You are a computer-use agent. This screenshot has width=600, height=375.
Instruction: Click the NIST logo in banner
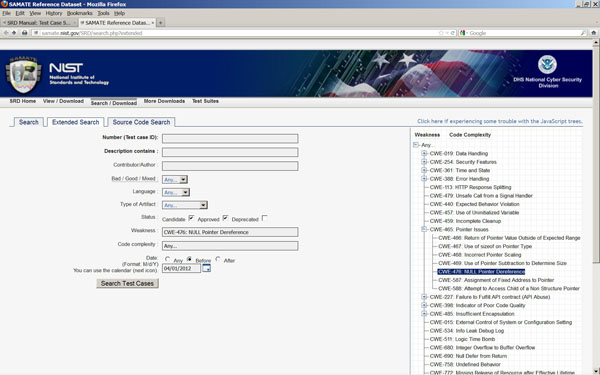[x=66, y=68]
